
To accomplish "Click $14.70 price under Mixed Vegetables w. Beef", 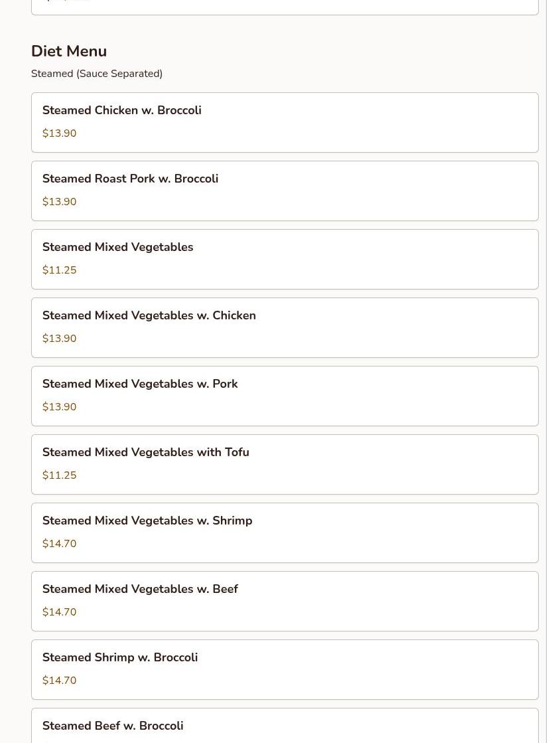I will click(x=59, y=612).
